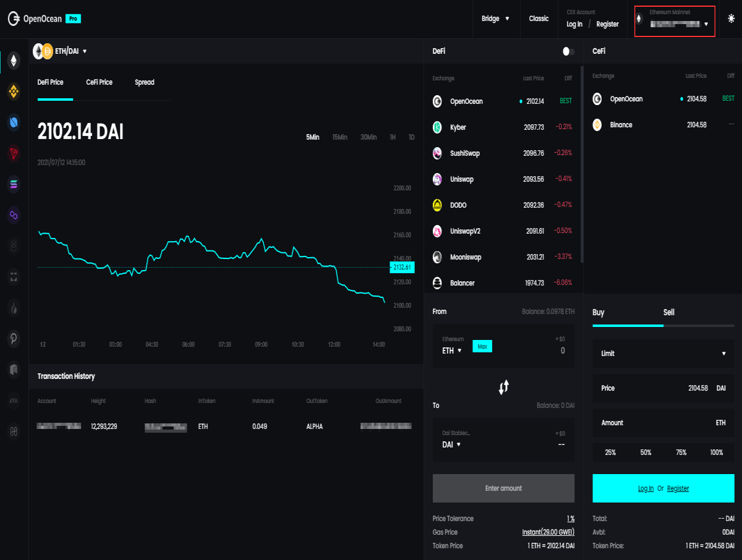Select the Polygon network sidebar icon
The height and width of the screenshot is (560, 742).
click(14, 215)
